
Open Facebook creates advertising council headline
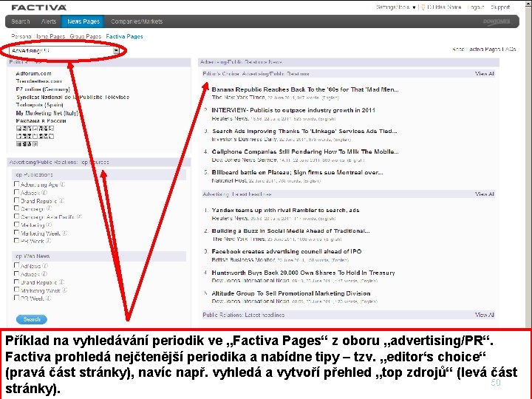(287, 252)
